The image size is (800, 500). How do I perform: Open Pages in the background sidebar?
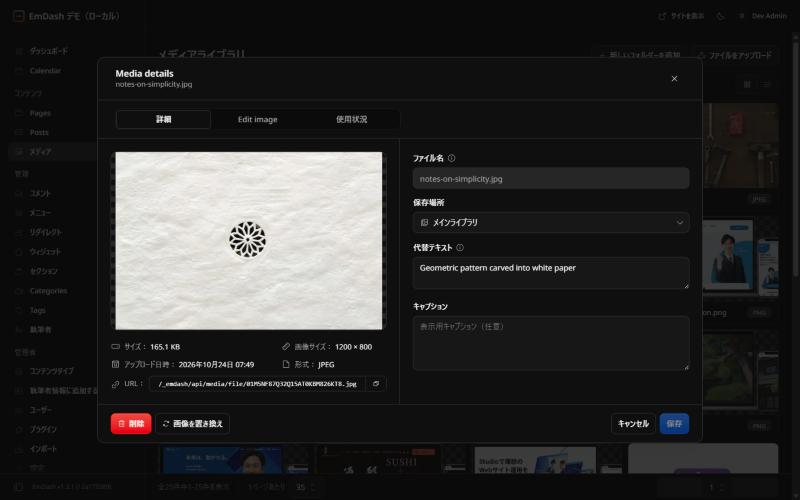[40, 113]
